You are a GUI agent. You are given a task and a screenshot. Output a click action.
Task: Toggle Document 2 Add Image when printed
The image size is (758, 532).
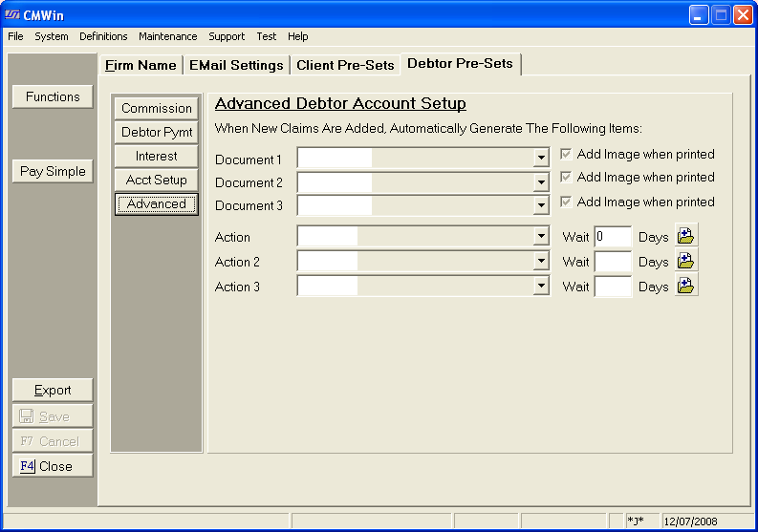[566, 177]
